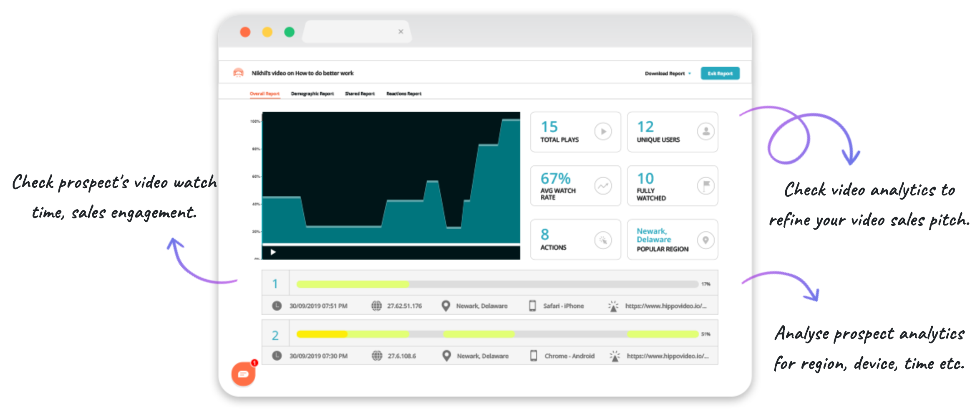Image resolution: width=980 pixels, height=410 pixels.
Task: Select the Avg Watch Rate trend icon
Action: [602, 185]
